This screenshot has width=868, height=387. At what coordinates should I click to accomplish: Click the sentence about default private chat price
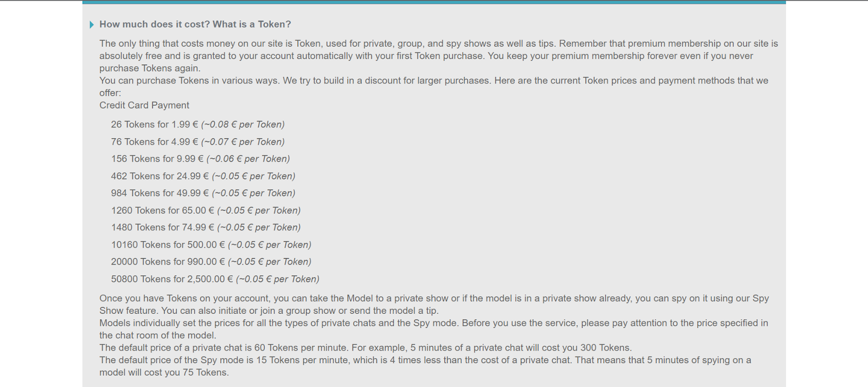click(366, 348)
